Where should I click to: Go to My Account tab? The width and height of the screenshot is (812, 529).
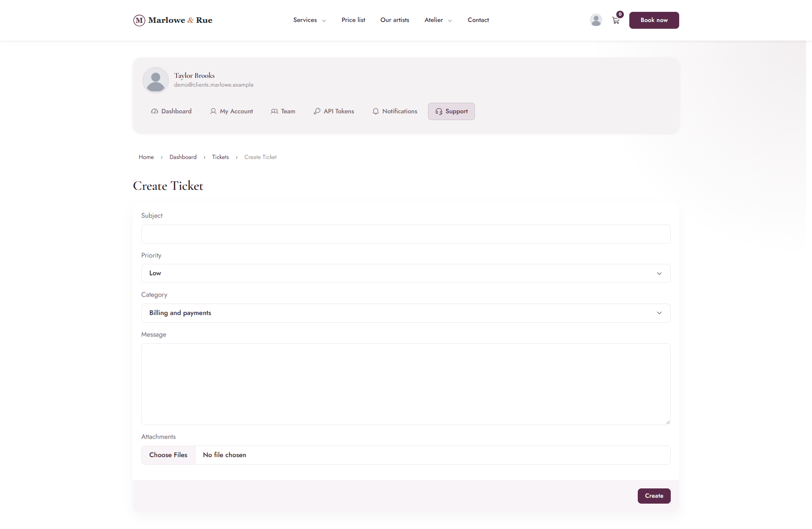(231, 111)
